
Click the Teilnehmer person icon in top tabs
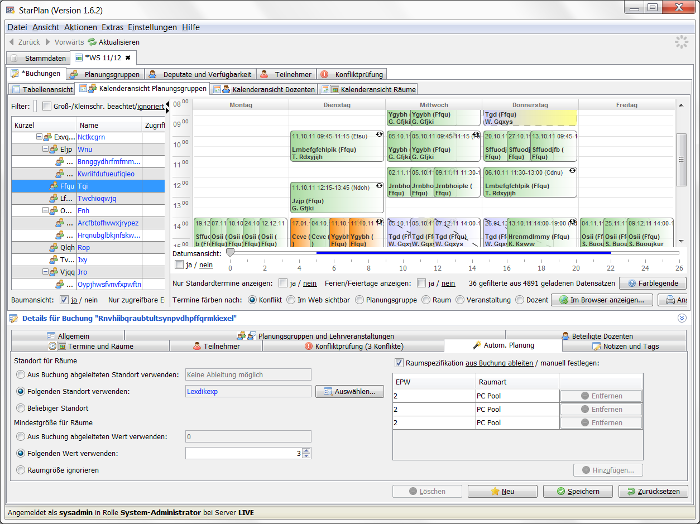coord(264,74)
